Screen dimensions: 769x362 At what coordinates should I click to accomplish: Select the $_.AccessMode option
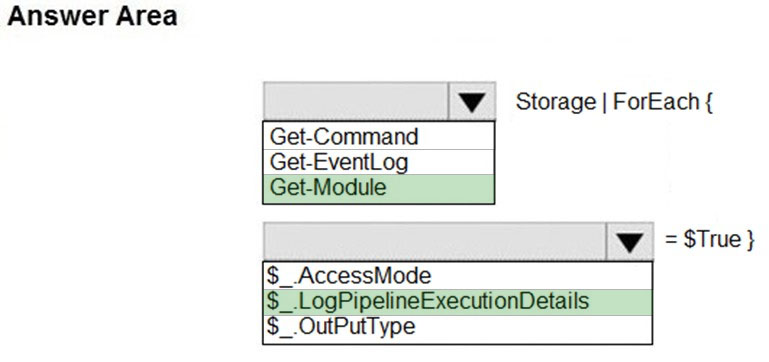point(458,276)
